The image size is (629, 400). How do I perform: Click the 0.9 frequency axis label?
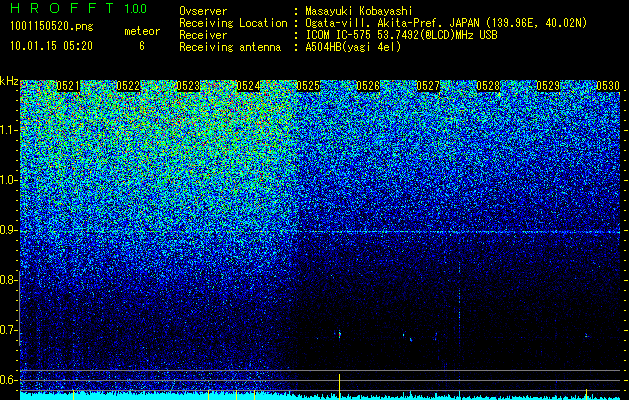click(9, 230)
